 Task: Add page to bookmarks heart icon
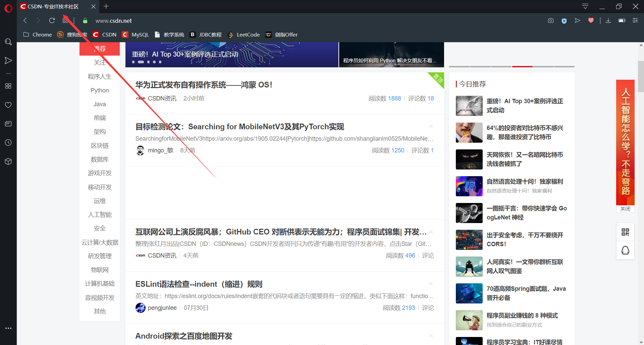[x=591, y=20]
